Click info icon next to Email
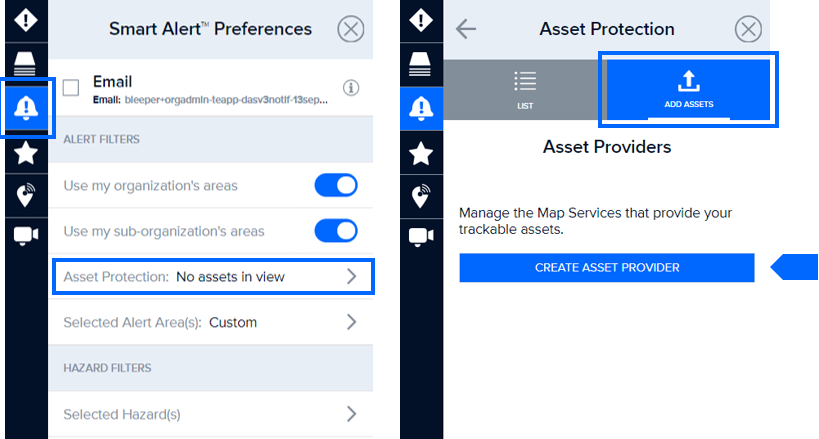Image resolution: width=819 pixels, height=439 pixels. (x=351, y=88)
